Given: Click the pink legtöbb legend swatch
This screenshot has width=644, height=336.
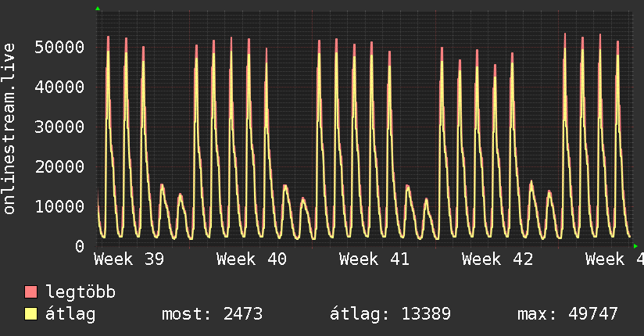Looking at the screenshot, I should 30,291.
